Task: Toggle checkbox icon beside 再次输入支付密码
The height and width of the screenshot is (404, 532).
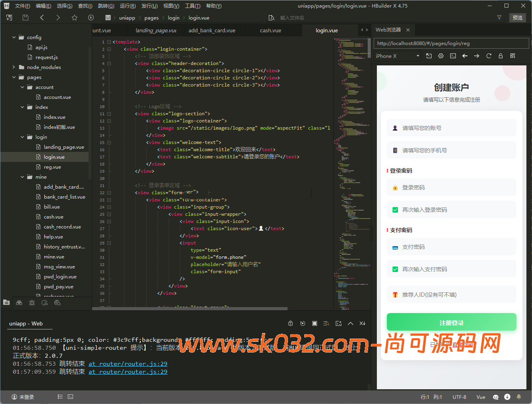Action: (395, 269)
